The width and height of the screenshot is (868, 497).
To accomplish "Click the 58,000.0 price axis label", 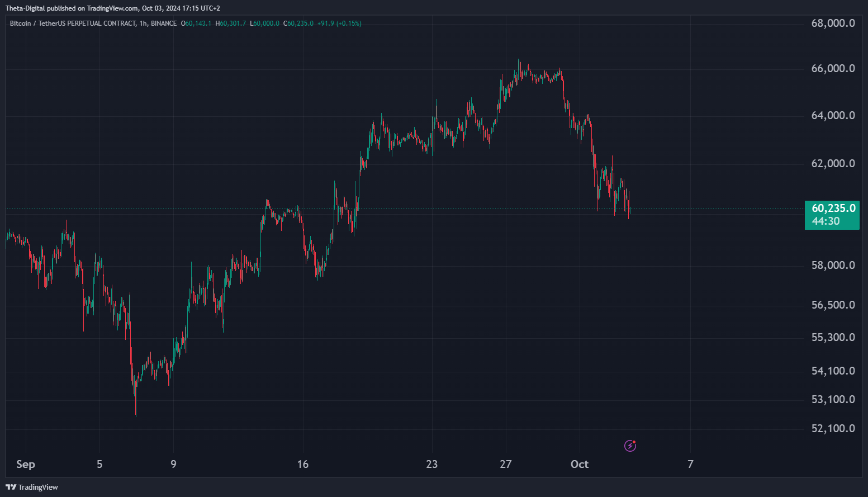I will click(833, 266).
